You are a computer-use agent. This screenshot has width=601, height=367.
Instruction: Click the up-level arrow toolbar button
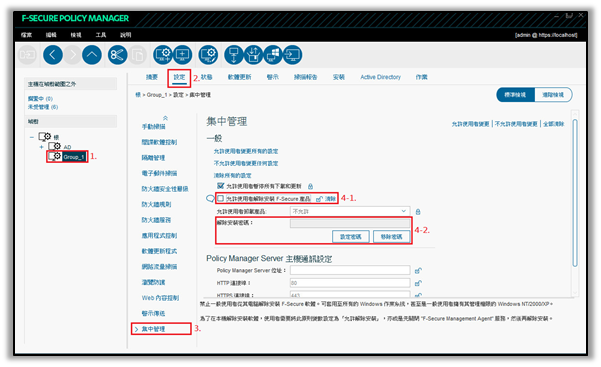tap(92, 55)
